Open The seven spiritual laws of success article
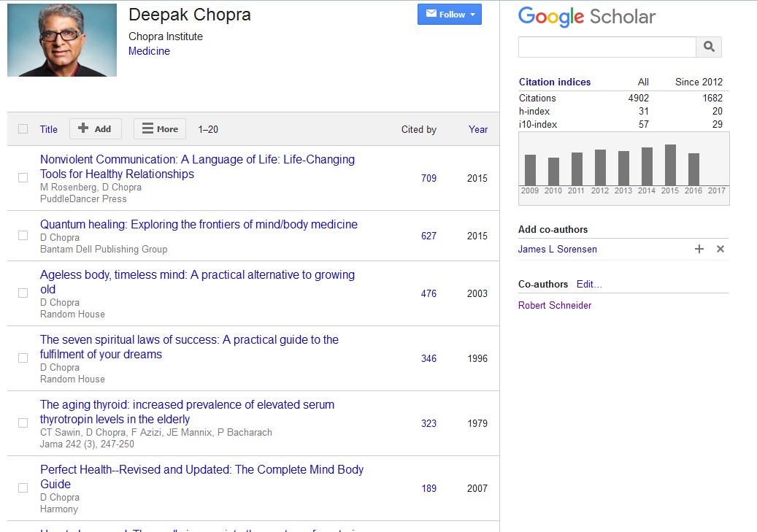 pos(189,347)
